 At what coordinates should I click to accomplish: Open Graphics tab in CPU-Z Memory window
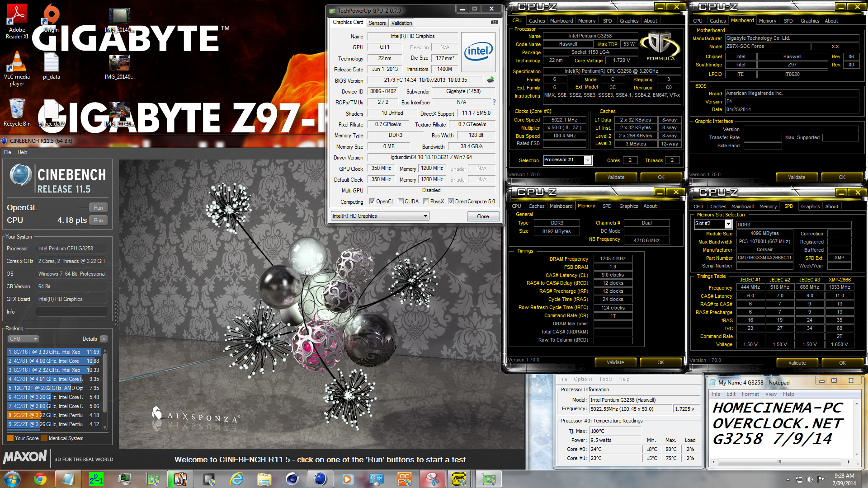628,206
